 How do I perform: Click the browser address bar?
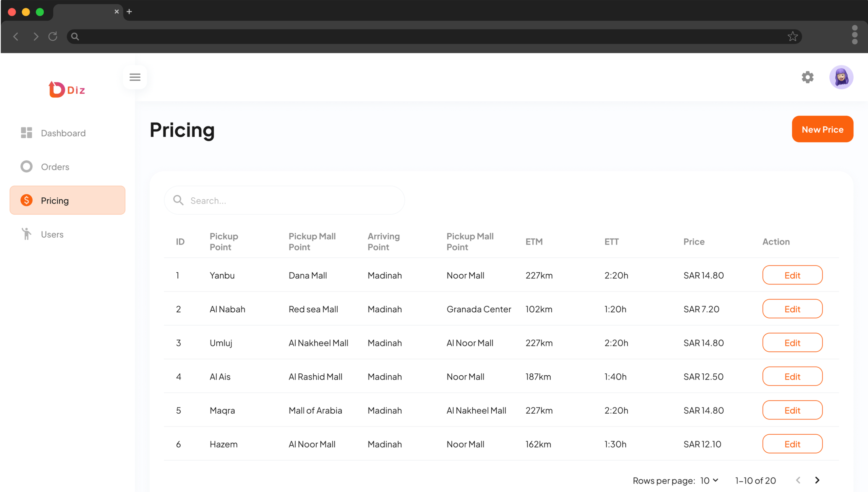click(427, 36)
